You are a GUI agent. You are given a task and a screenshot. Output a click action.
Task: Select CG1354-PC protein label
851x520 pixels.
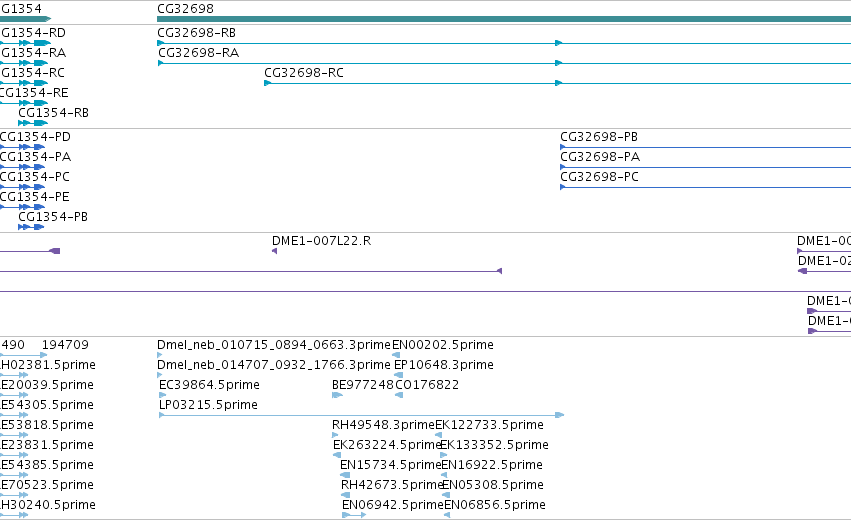point(35,177)
